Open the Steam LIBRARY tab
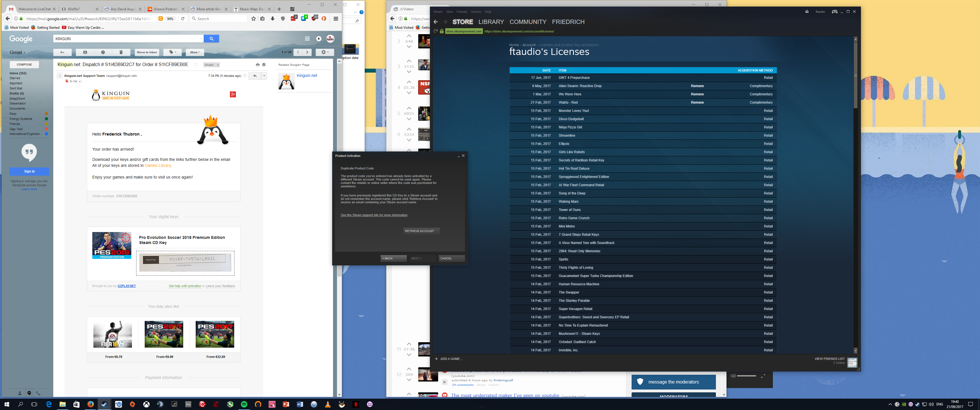Image resolution: width=980 pixels, height=410 pixels. [x=491, y=22]
